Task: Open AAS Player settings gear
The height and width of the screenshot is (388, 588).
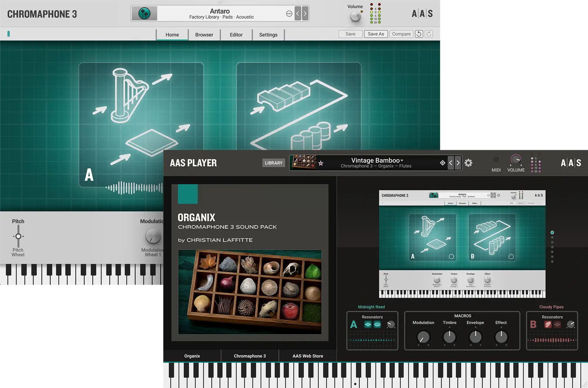Action: [468, 163]
